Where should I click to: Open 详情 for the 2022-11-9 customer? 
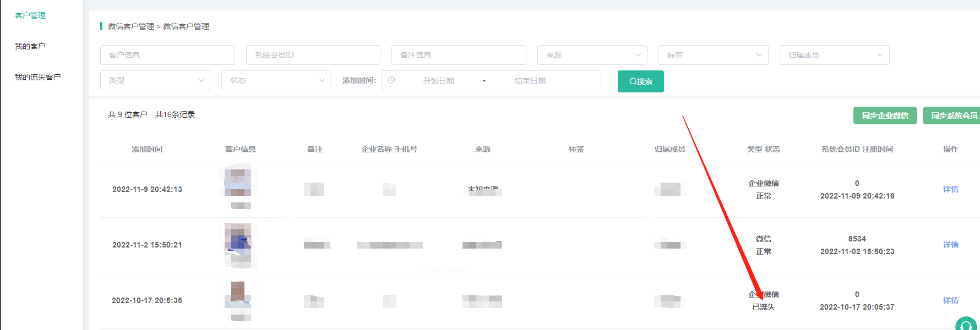point(950,189)
